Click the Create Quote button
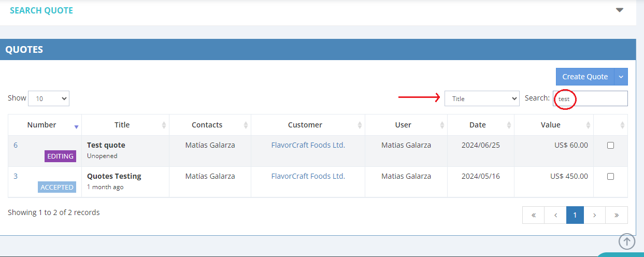 (x=585, y=77)
